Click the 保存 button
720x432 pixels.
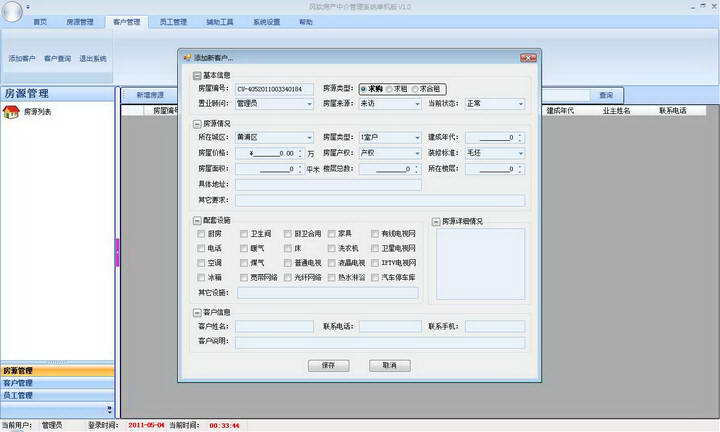pyautogui.click(x=328, y=365)
